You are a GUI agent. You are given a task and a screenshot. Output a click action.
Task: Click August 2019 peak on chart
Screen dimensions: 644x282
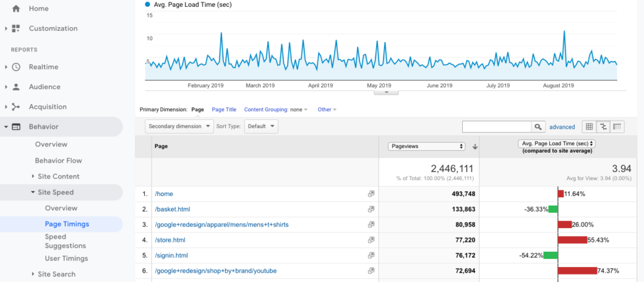(564, 32)
